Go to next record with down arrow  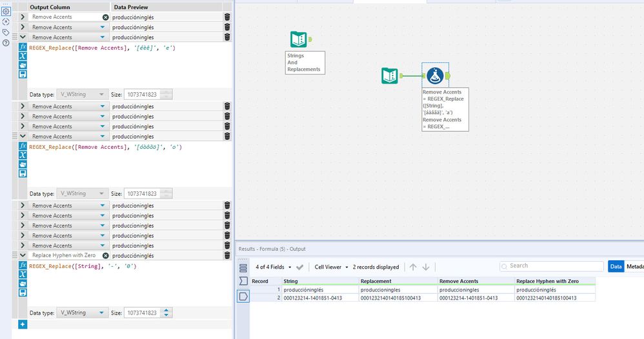(x=426, y=267)
